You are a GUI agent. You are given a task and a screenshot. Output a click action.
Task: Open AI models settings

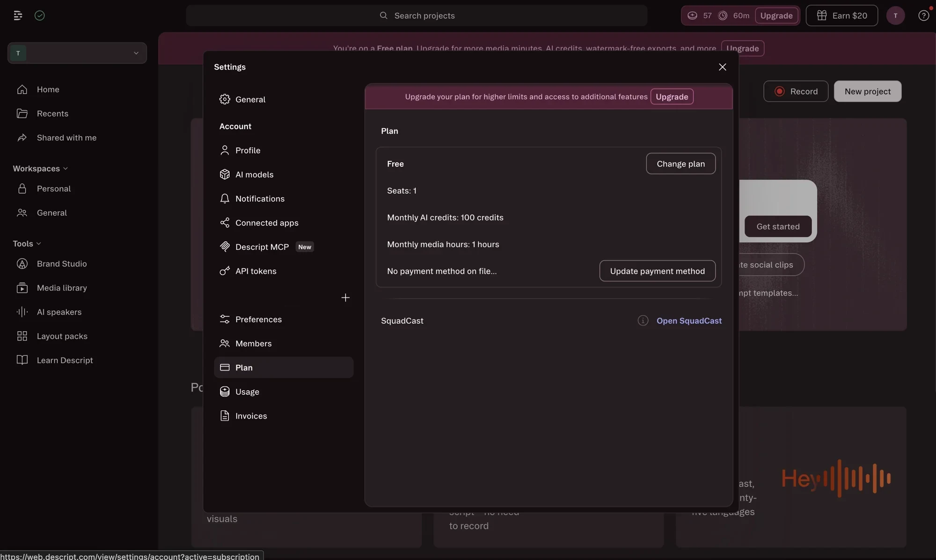coord(284,175)
